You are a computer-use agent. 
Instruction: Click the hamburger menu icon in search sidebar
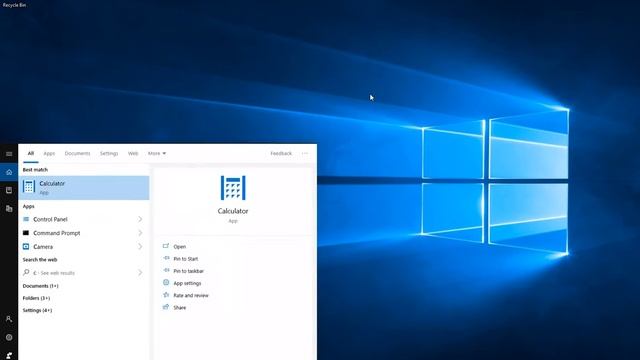[9, 154]
